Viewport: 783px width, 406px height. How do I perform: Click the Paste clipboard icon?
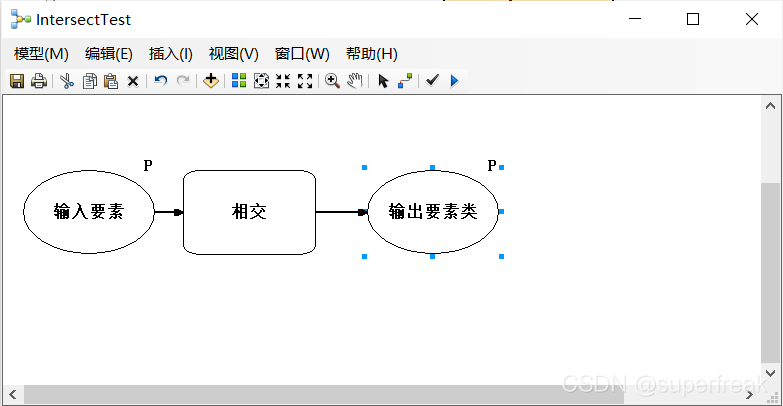[x=111, y=81]
